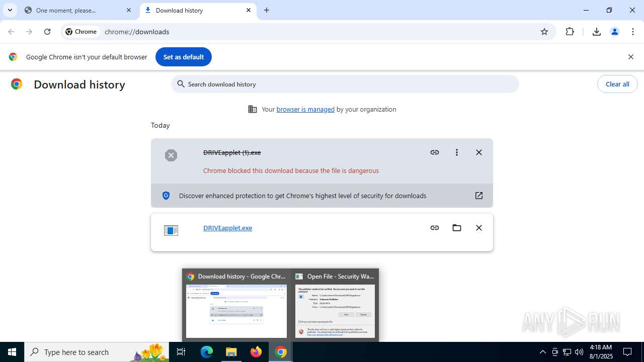Select the Download history tab

coord(198,10)
